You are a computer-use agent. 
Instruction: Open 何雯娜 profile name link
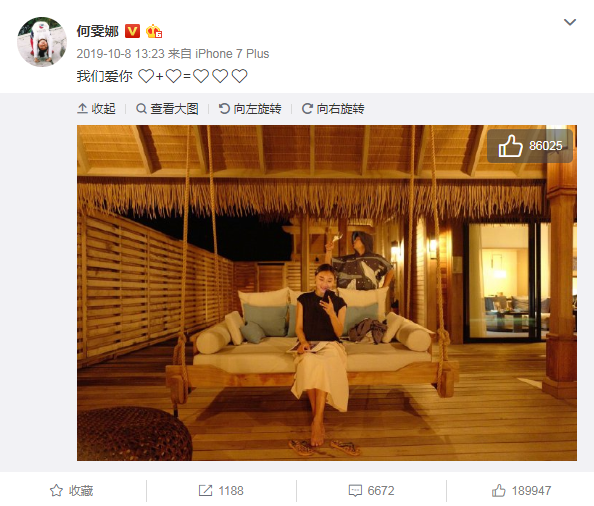pos(98,31)
